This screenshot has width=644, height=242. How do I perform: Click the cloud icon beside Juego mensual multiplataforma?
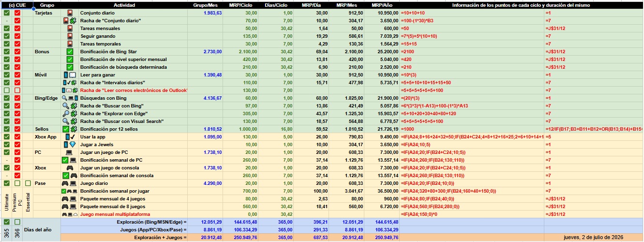75,214
